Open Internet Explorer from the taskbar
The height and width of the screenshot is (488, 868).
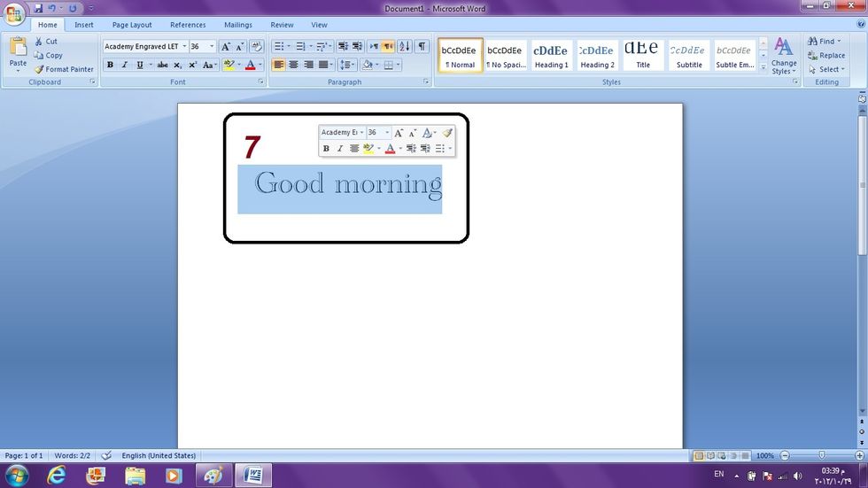(58, 476)
